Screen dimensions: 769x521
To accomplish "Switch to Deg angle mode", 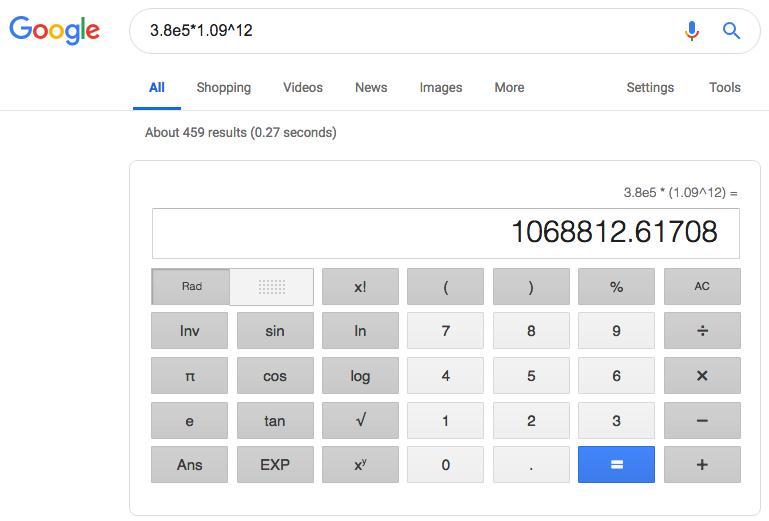I will pos(272,287).
